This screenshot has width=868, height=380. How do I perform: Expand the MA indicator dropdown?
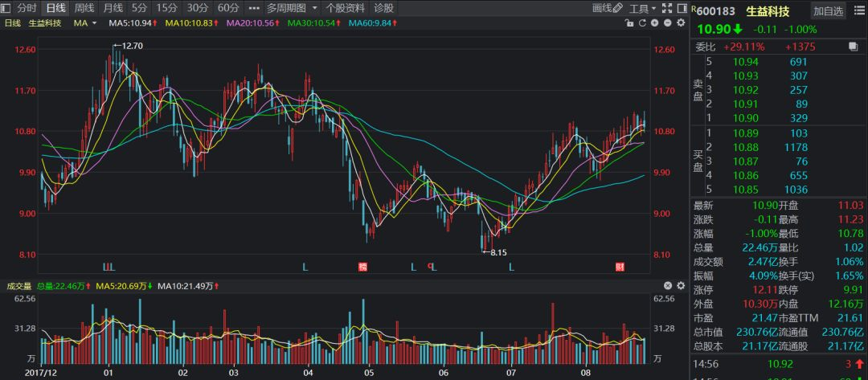point(84,23)
